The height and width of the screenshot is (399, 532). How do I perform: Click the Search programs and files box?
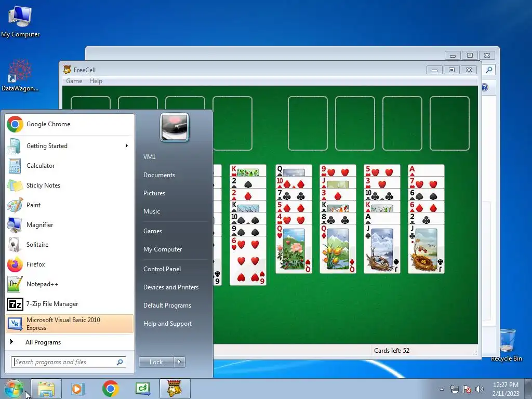click(68, 362)
